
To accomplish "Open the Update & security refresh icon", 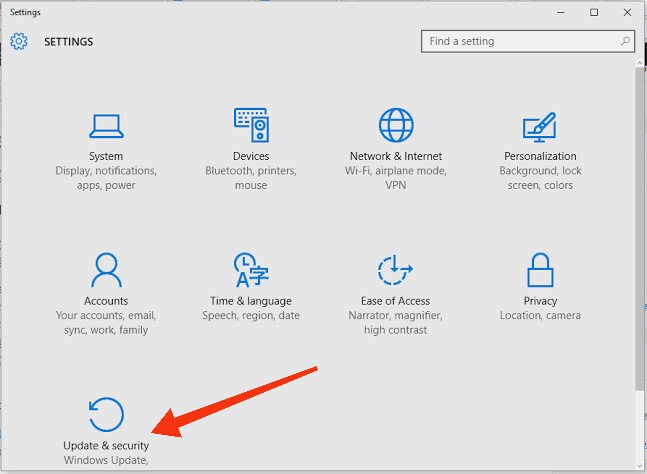I will click(106, 414).
